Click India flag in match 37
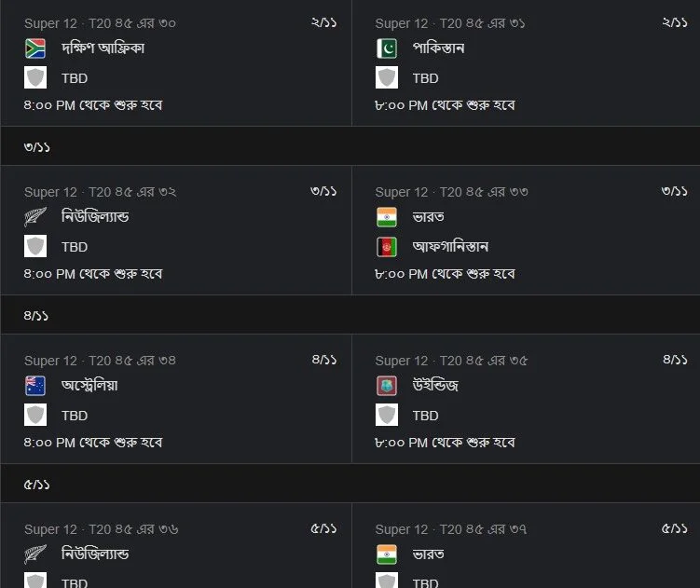The height and width of the screenshot is (588, 700). (387, 554)
